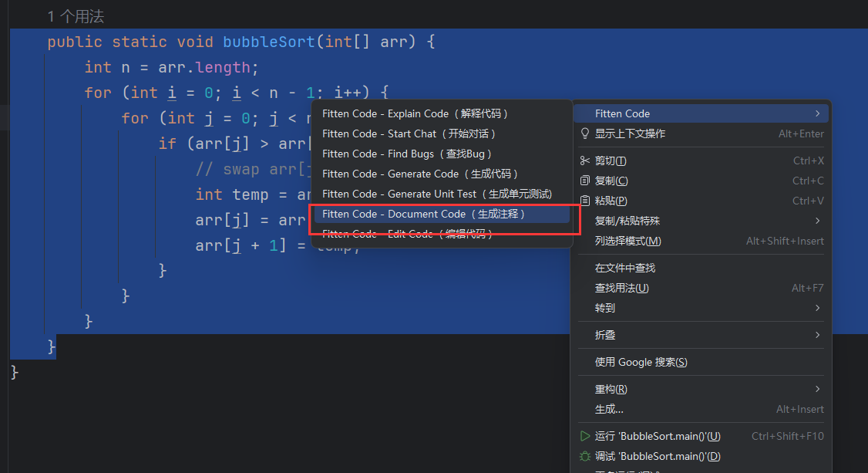The image size is (868, 473).
Task: Expand the Fitten Code submenu arrow
Action: (818, 113)
